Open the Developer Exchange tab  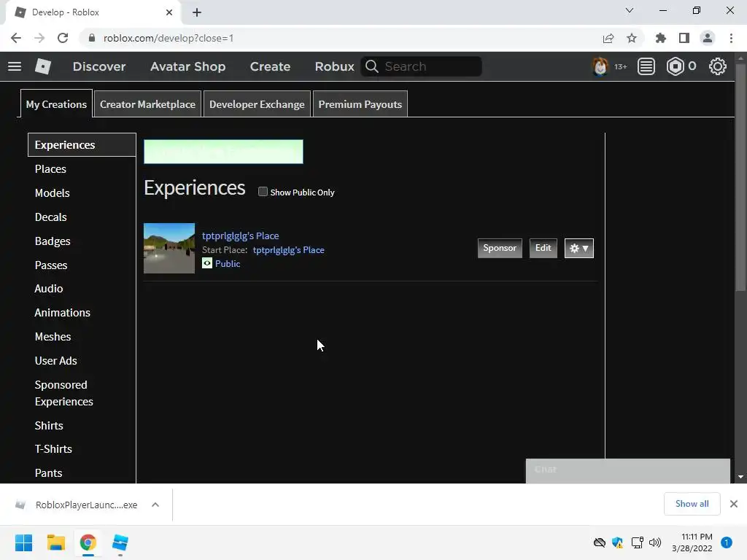tap(257, 104)
